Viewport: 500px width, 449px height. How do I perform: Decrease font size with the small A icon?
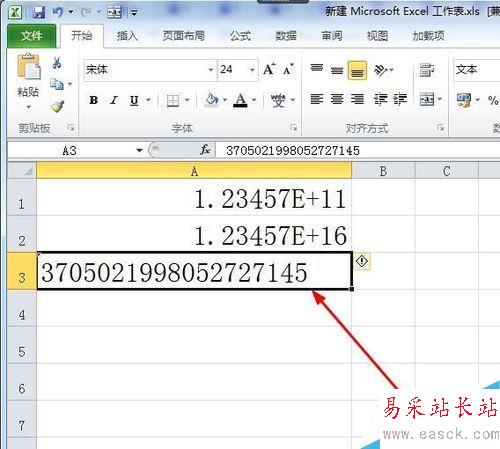pyautogui.click(x=288, y=69)
